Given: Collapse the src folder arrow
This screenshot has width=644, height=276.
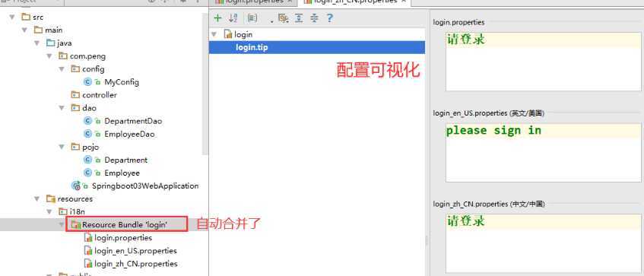Looking at the screenshot, I should click(x=12, y=17).
